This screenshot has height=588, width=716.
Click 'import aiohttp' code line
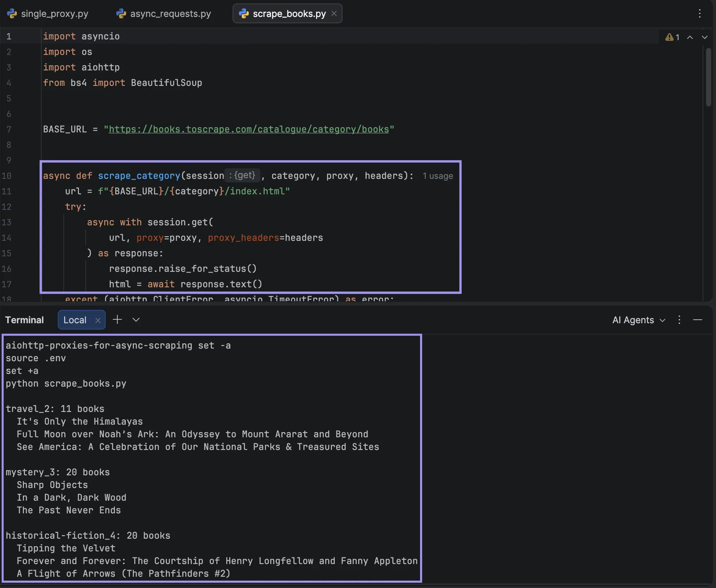[81, 67]
